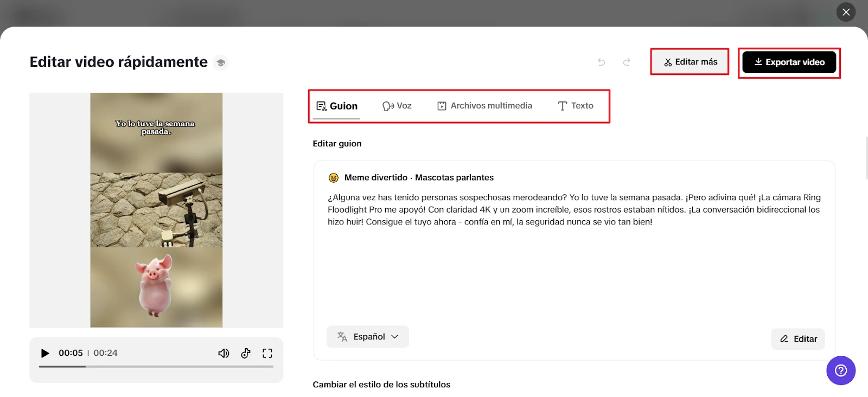
Task: Click the tutorial graduation cap icon
Action: tap(220, 62)
